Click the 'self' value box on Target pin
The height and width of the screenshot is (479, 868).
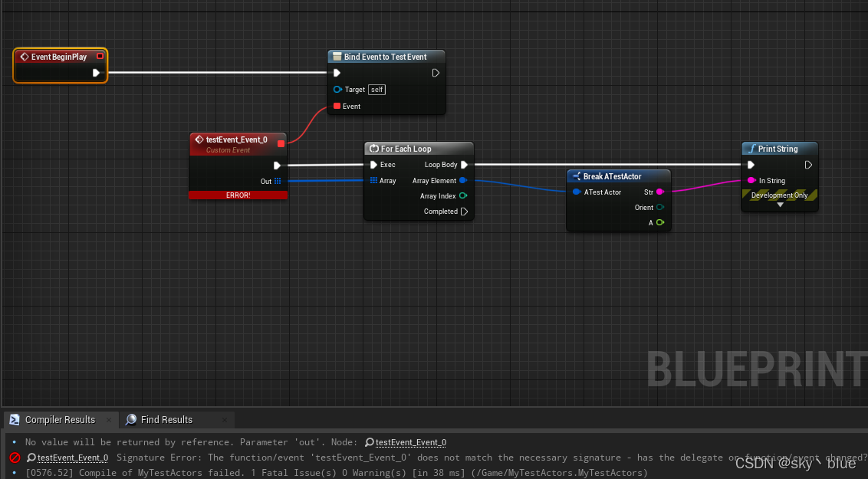[377, 90]
